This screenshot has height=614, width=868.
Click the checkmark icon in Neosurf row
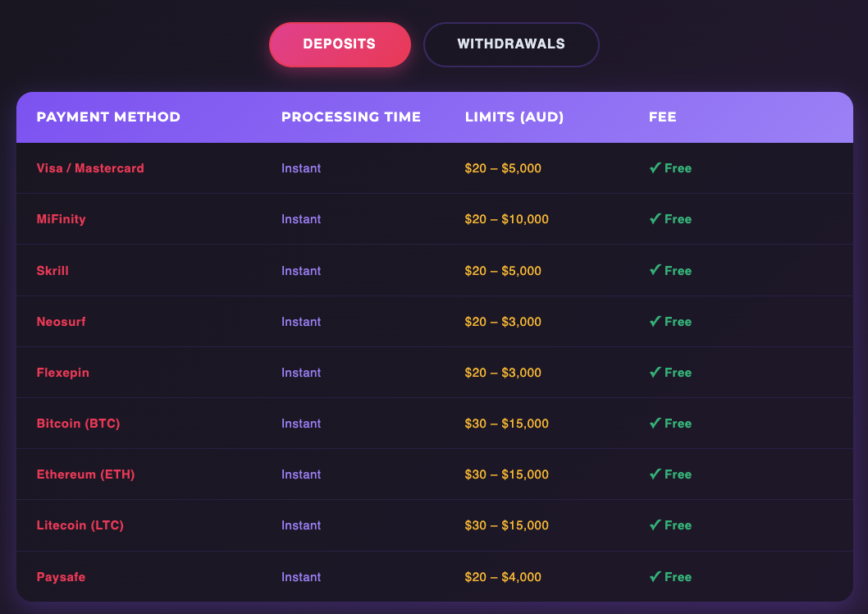click(x=656, y=321)
